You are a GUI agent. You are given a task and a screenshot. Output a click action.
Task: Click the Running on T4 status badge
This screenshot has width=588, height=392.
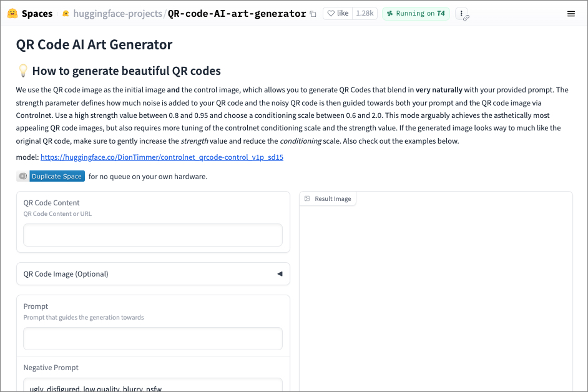coord(416,13)
